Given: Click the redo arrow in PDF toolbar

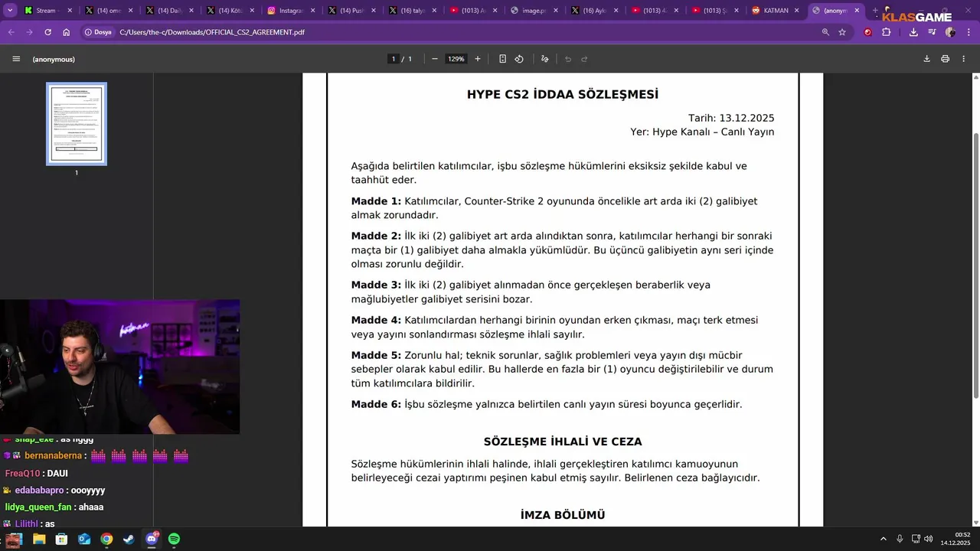Looking at the screenshot, I should point(584,59).
